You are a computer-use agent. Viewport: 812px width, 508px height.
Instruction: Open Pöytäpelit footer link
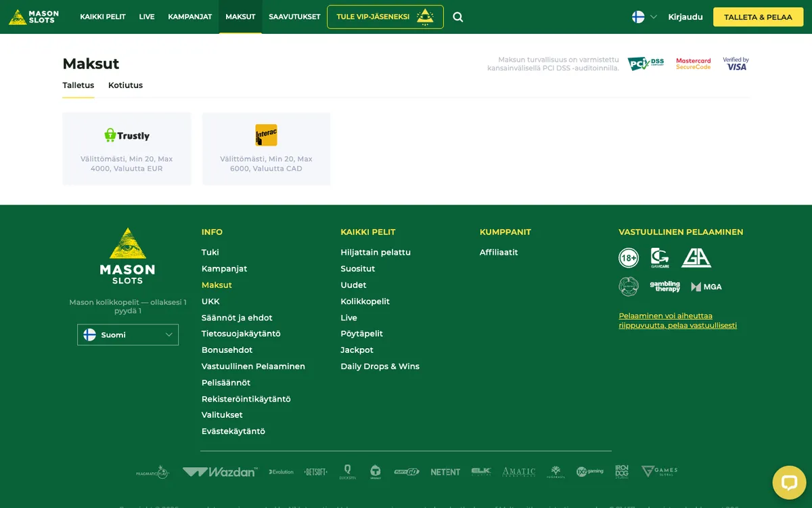(362, 334)
